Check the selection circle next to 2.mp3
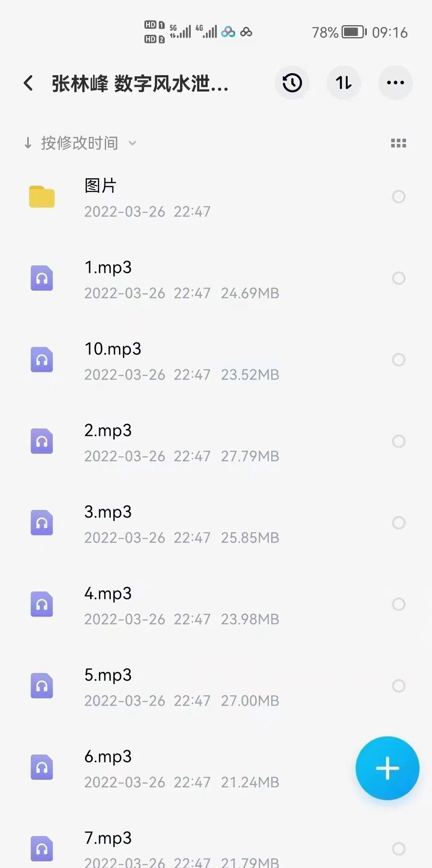Viewport: 432px width, 868px height. pyautogui.click(x=399, y=442)
